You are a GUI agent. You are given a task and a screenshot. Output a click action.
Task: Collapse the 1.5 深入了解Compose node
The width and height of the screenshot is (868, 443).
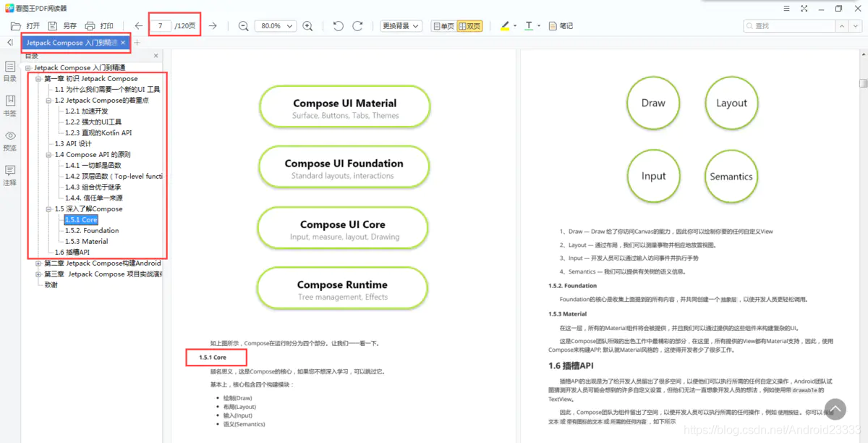pos(49,208)
